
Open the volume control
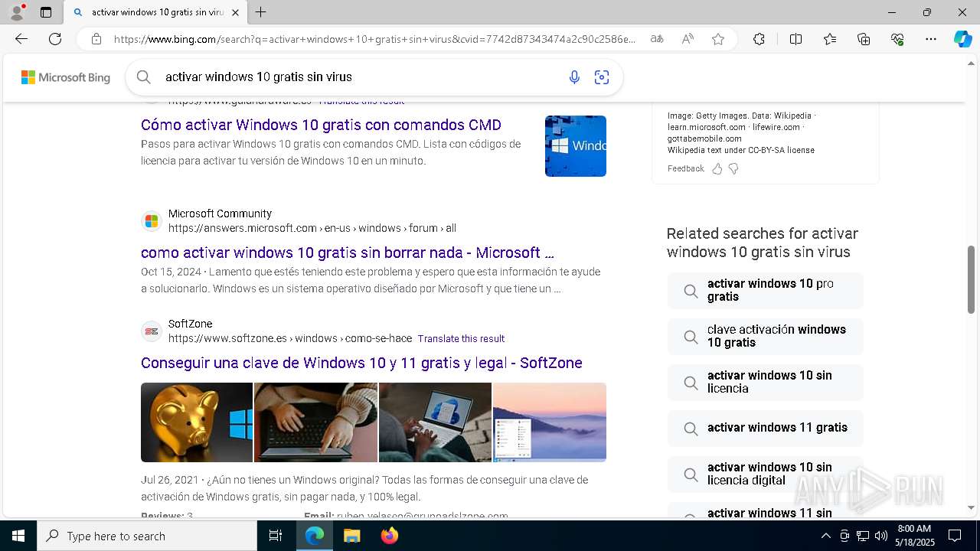click(880, 536)
